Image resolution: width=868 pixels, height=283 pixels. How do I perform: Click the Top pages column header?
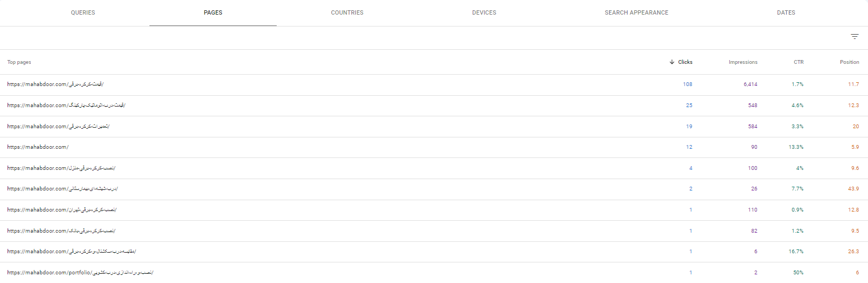[x=19, y=62]
